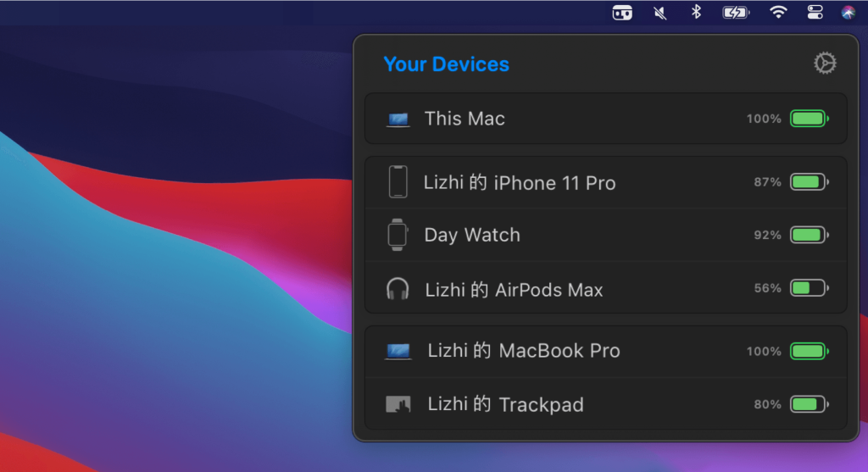Image resolution: width=868 pixels, height=472 pixels.
Task: Click the Your Devices heading
Action: click(x=446, y=64)
